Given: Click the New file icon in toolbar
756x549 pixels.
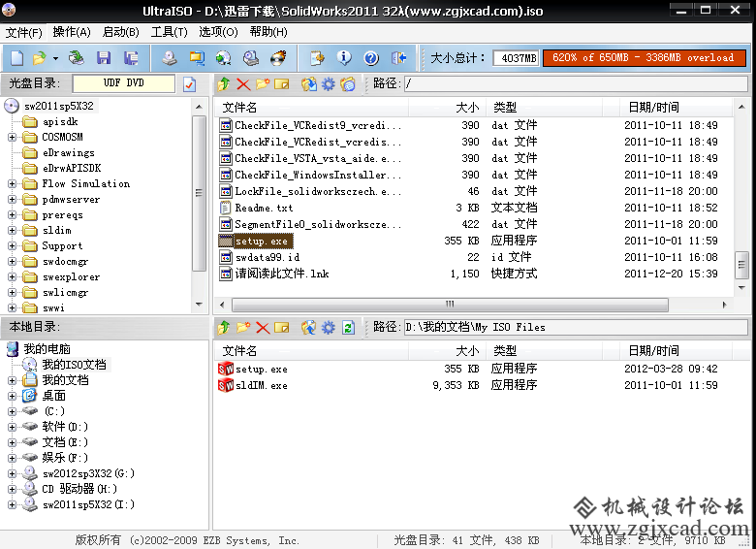Looking at the screenshot, I should click(16, 58).
